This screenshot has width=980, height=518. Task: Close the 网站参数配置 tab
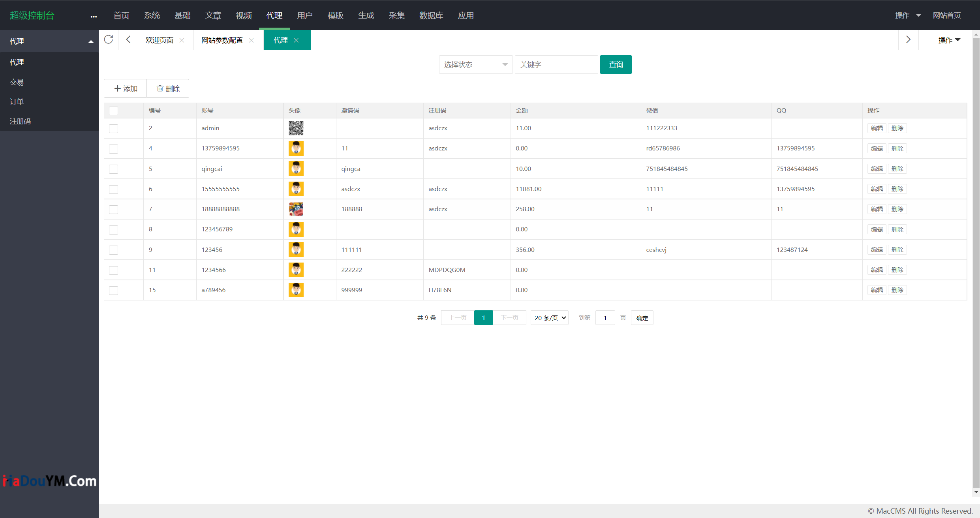click(x=251, y=40)
